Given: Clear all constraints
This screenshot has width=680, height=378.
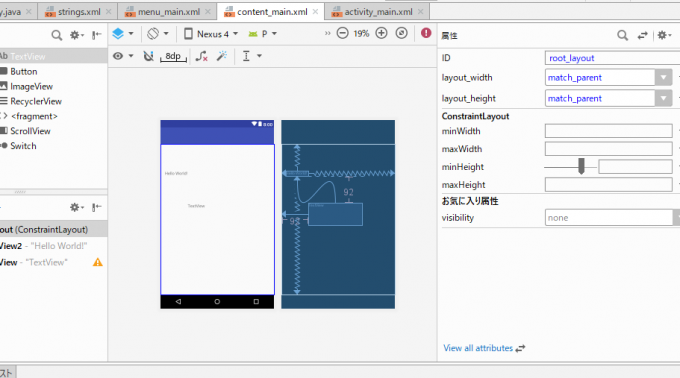Looking at the screenshot, I should (201, 56).
